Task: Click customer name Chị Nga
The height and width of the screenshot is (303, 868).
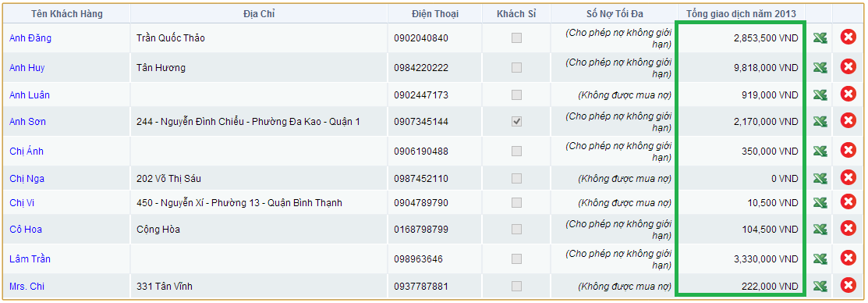Action: [27, 178]
